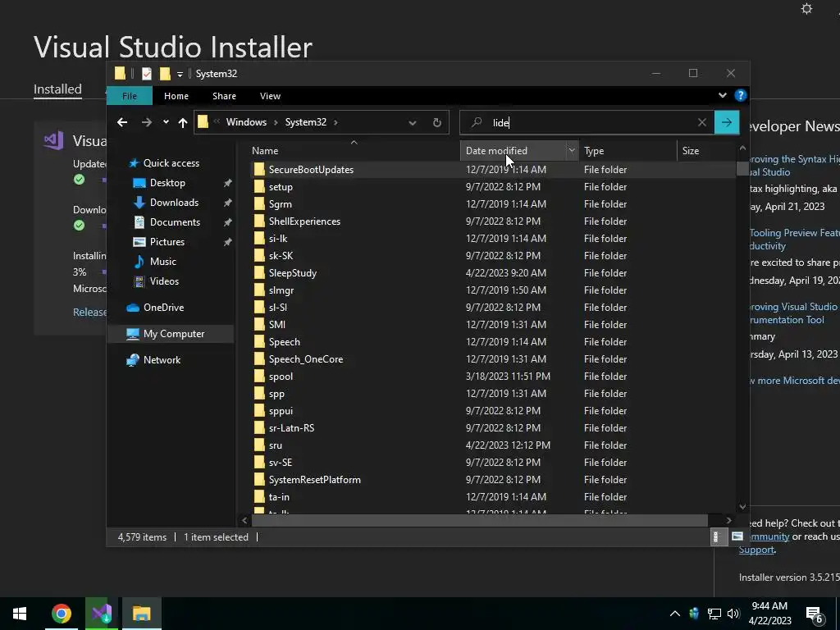Open the Home ribbon tab
This screenshot has height=630, width=840.
click(x=176, y=96)
